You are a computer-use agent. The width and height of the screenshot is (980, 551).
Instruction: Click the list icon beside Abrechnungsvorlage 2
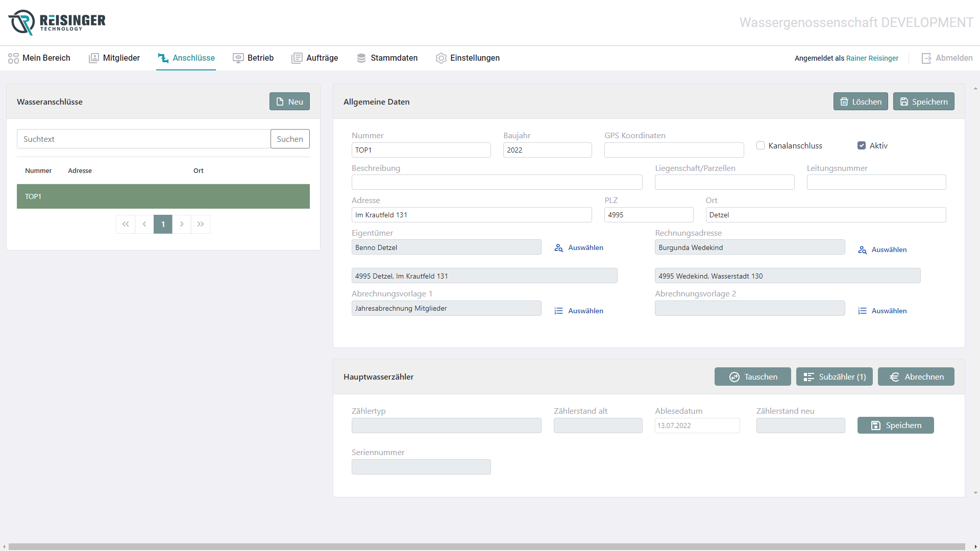click(863, 311)
